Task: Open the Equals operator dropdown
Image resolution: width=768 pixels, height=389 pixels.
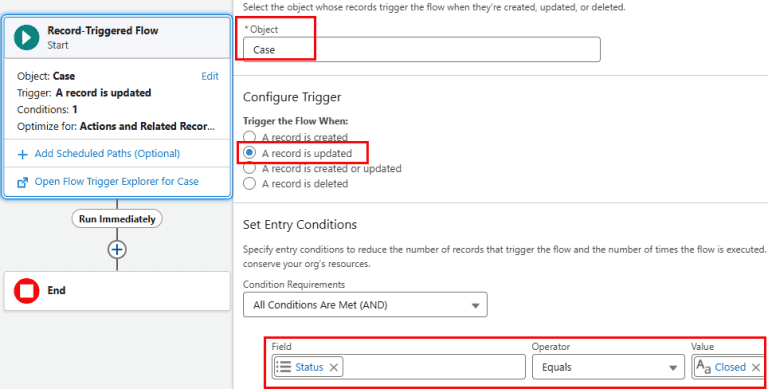Action: click(608, 367)
